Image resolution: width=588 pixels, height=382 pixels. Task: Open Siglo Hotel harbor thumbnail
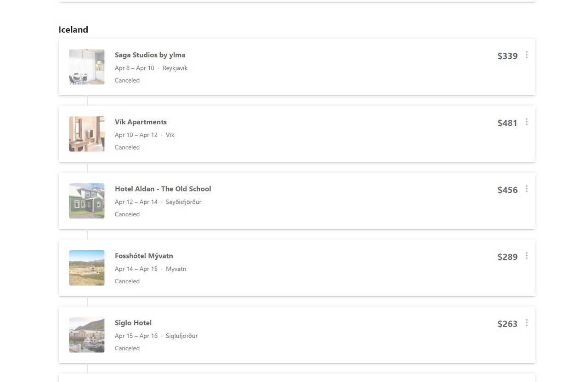point(87,335)
